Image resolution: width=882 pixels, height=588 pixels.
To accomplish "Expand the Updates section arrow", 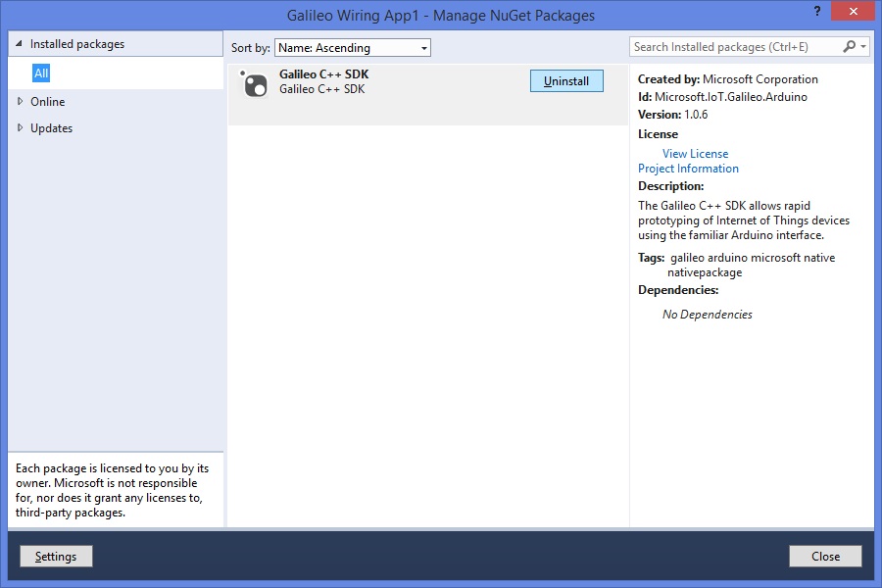I will (x=21, y=127).
